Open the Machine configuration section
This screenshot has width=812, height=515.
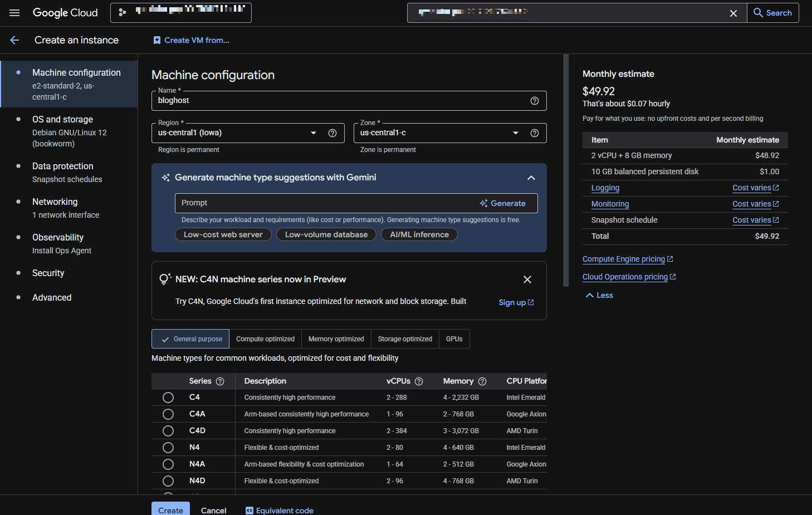pyautogui.click(x=69, y=84)
